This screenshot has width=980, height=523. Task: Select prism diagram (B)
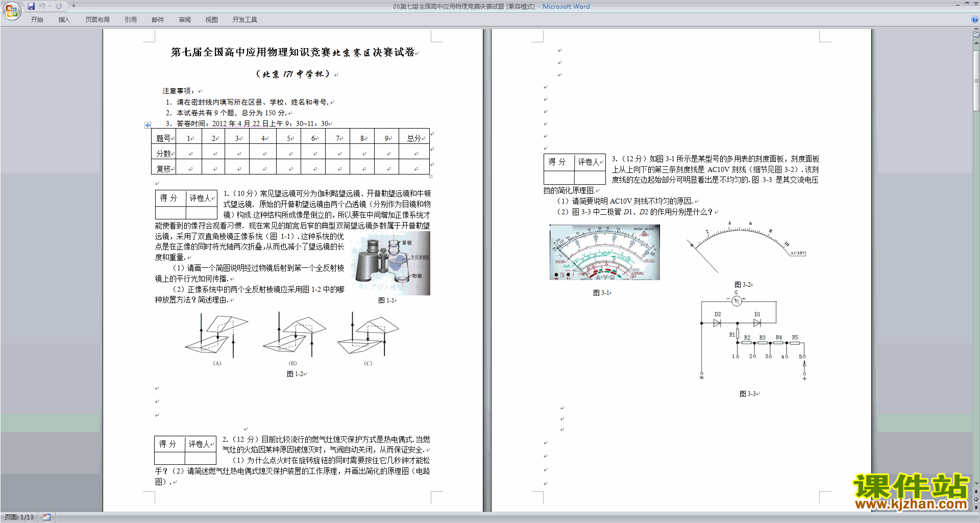tap(293, 336)
